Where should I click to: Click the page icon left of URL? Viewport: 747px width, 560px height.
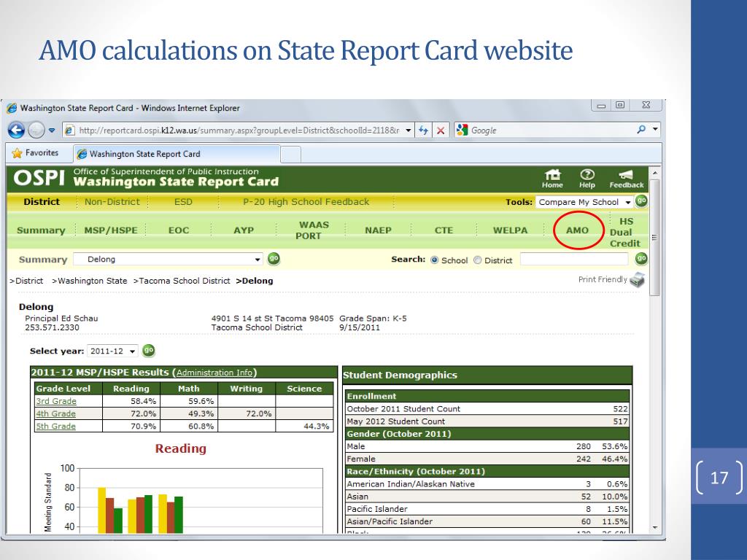[69, 131]
